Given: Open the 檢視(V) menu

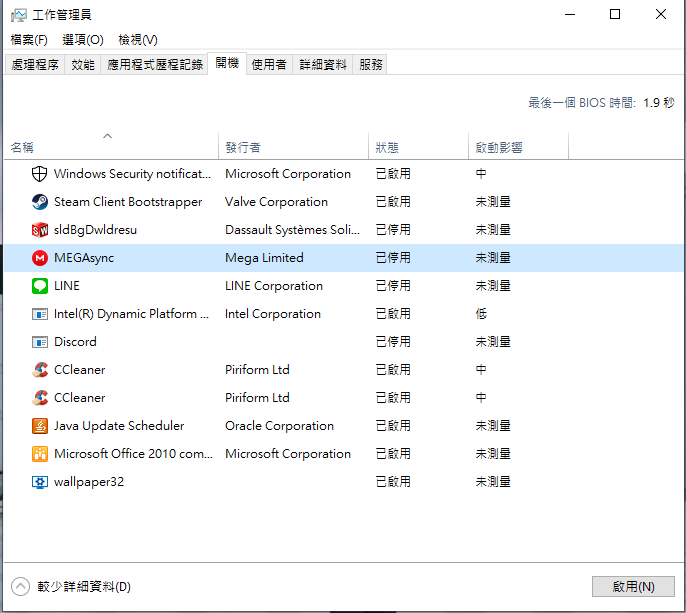Looking at the screenshot, I should click(x=138, y=40).
